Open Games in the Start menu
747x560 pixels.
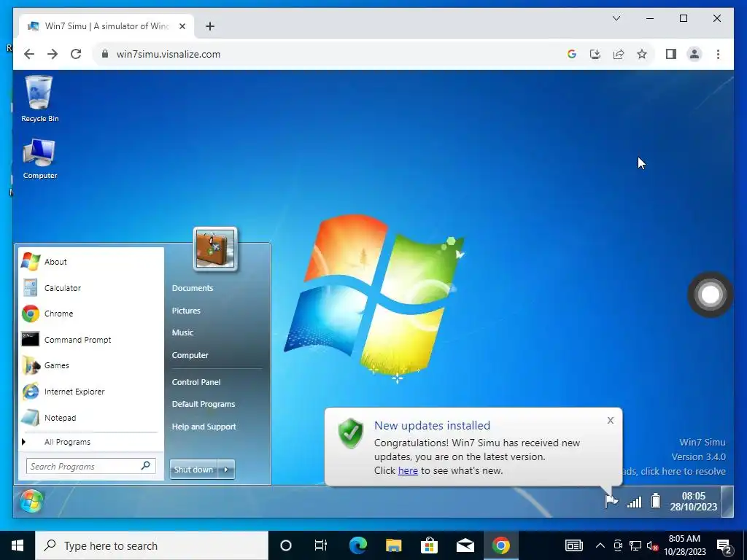[x=91, y=365]
